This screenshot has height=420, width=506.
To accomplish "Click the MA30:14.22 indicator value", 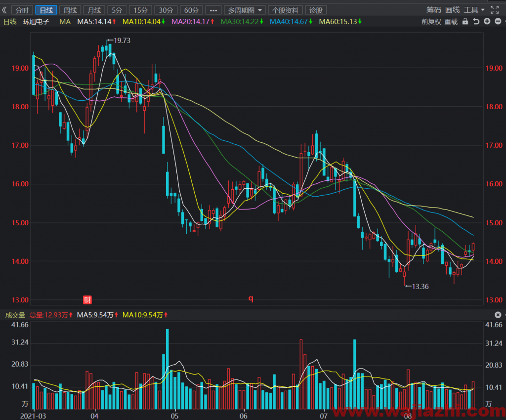I will [x=242, y=22].
